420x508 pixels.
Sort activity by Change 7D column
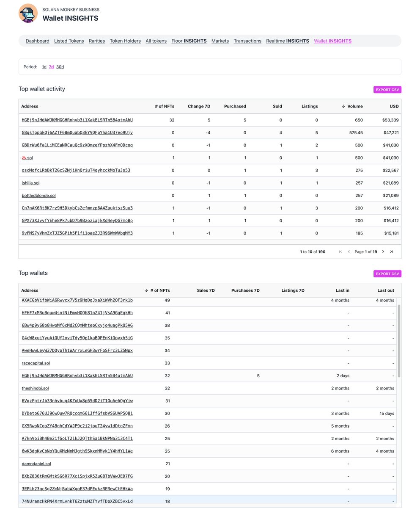coord(199,106)
